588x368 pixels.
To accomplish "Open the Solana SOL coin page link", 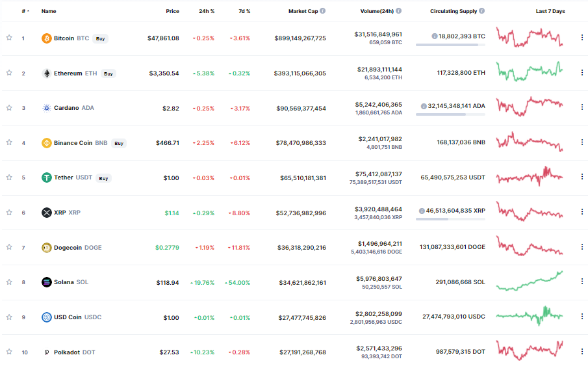I will [71, 282].
